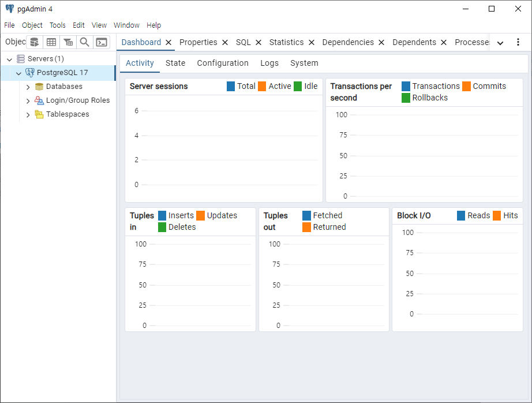Open the Logs sub-tab
This screenshot has height=403, width=532.
[269, 63]
